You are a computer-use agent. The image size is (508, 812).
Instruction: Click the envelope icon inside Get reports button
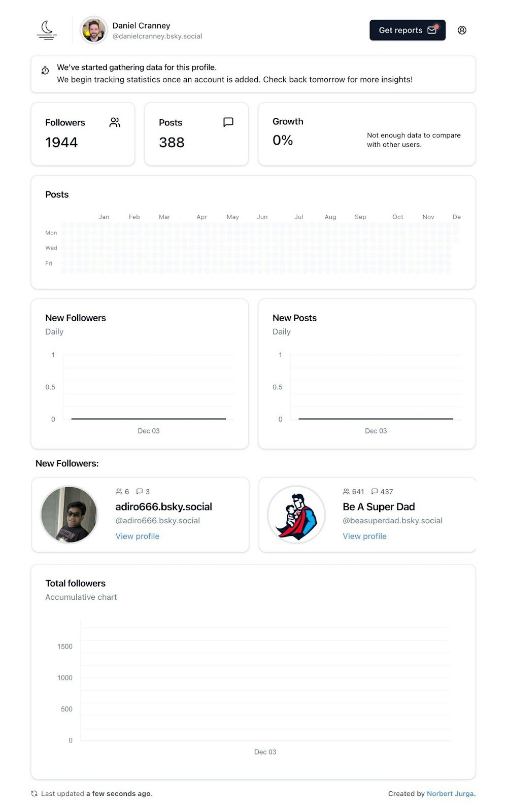[x=431, y=30]
